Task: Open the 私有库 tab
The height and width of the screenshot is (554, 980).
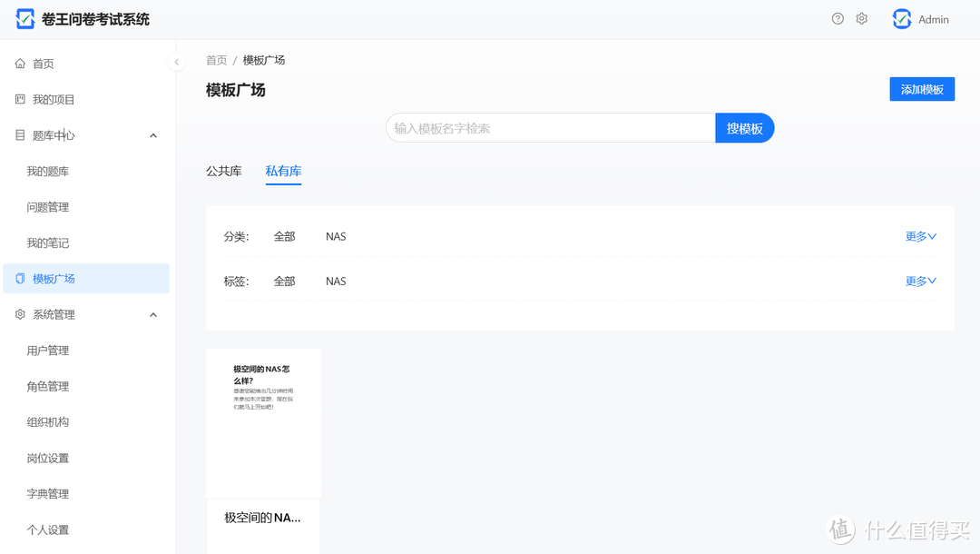Action: tap(284, 171)
